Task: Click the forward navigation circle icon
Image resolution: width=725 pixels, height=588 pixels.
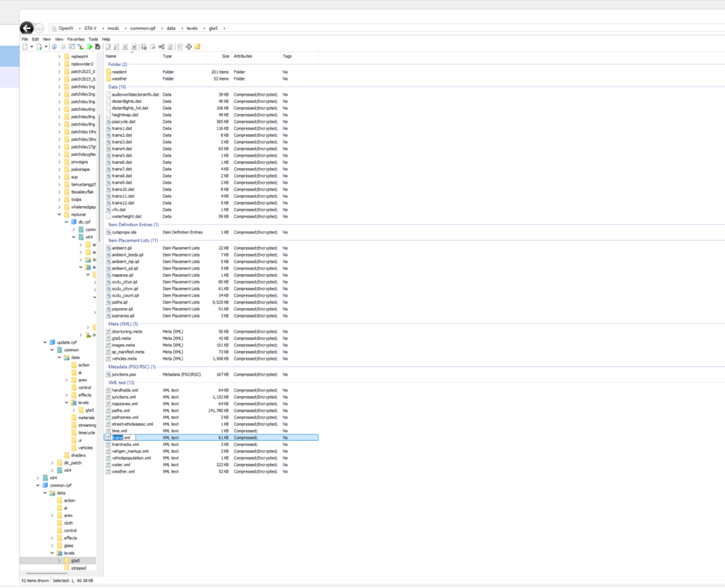Action: click(x=39, y=28)
